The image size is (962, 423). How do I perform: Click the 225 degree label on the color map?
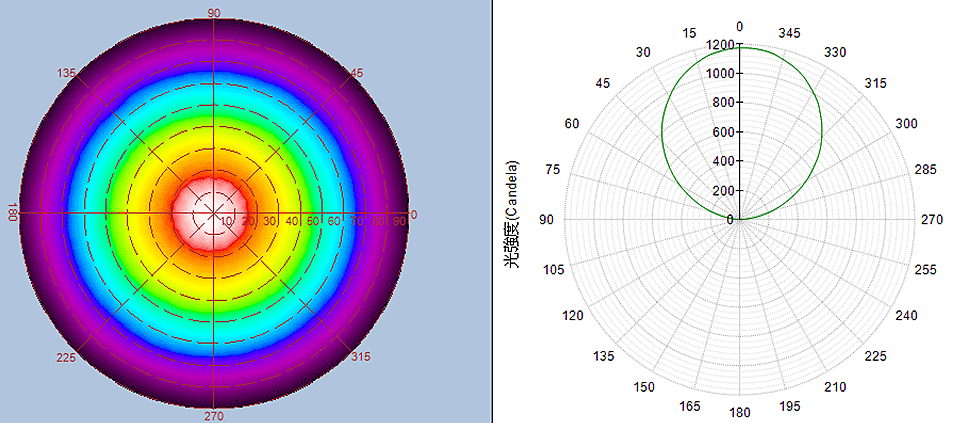(x=68, y=358)
